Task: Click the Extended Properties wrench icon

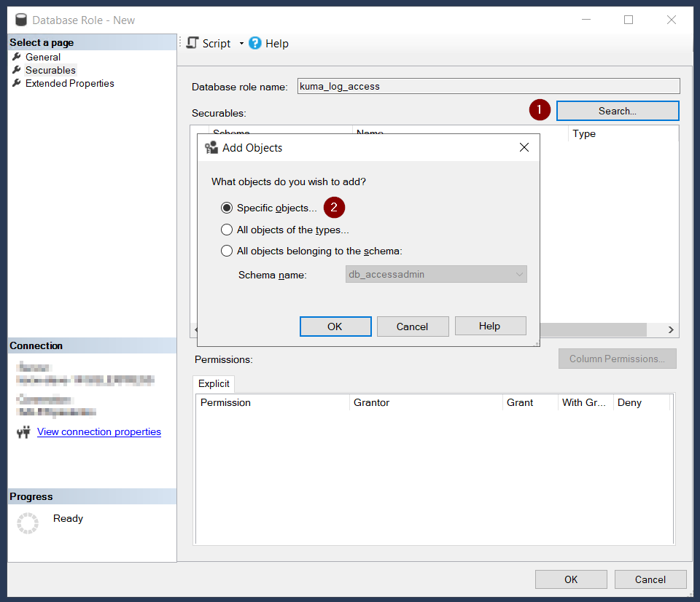Action: point(17,83)
